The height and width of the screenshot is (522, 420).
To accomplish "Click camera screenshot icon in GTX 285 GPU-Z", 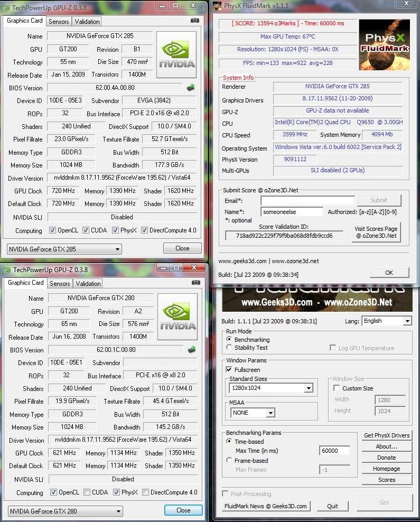I will [195, 20].
